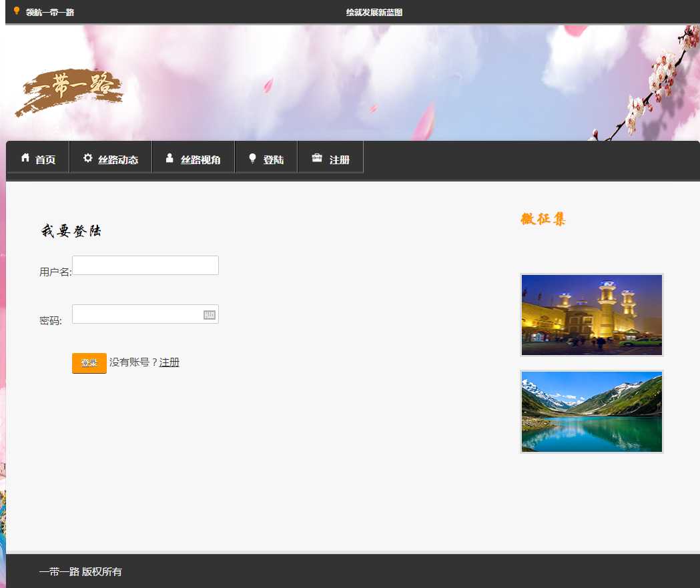Go to the 丝路动态 menu label
The width and height of the screenshot is (700, 588).
[x=118, y=160]
